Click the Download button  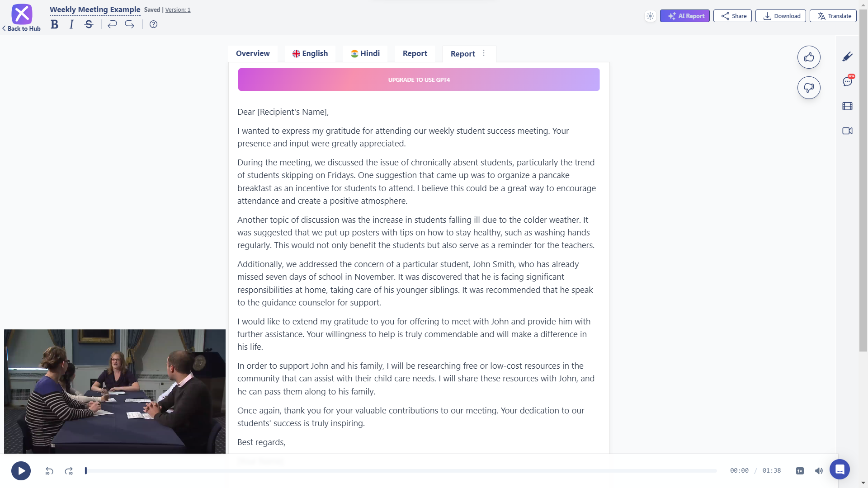[781, 15]
